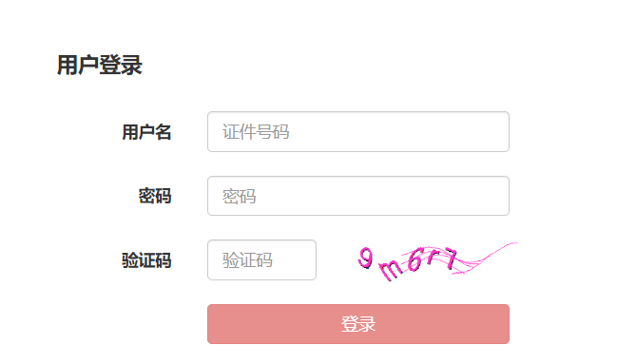Click the digit 9 in captcha image
Image resolution: width=617 pixels, height=364 pixels.
[365, 258]
